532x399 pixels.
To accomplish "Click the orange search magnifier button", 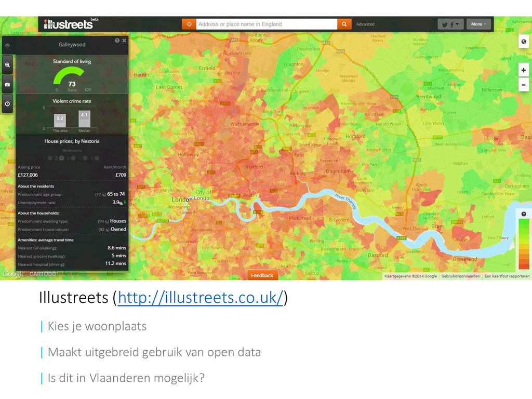I will click(344, 24).
